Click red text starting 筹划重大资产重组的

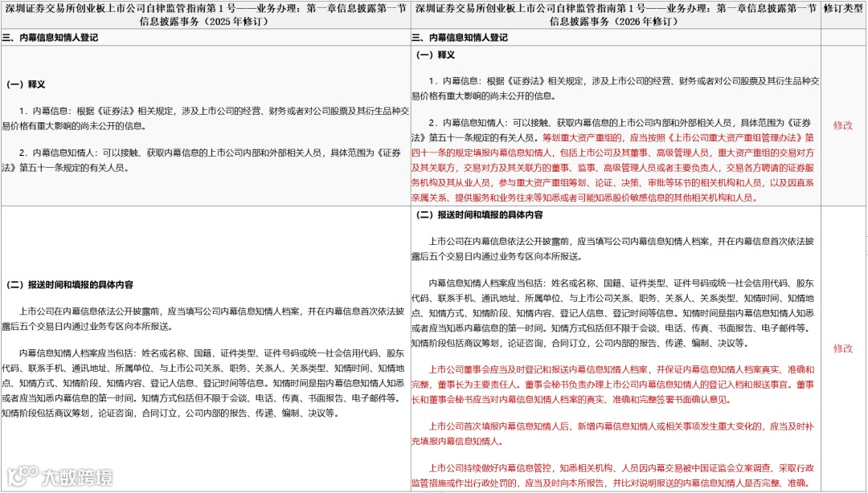[612, 168]
